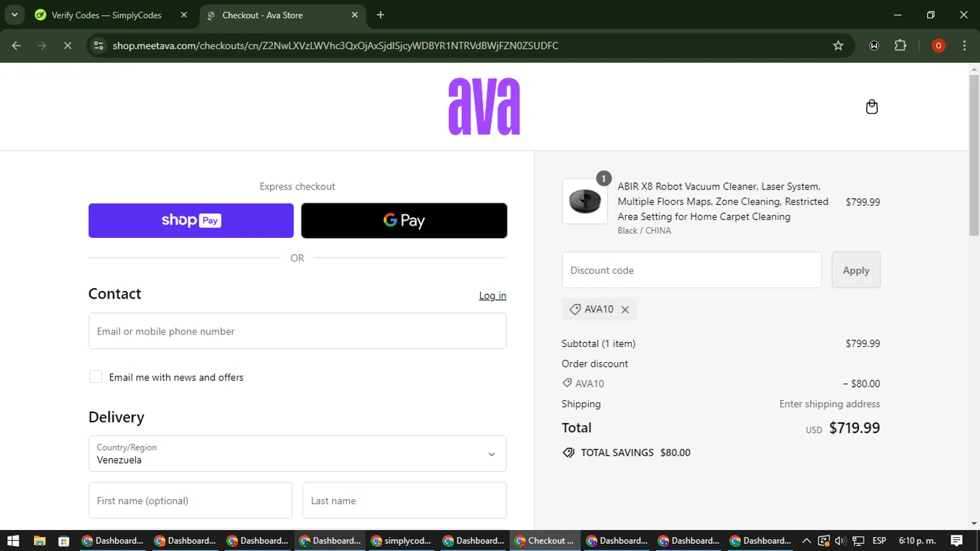
Task: Close the Verify Codes SimplyCodes tab
Action: (184, 14)
